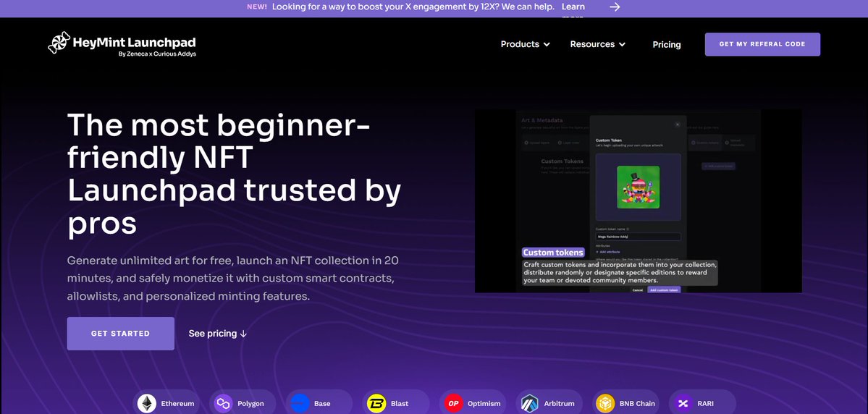The width and height of the screenshot is (868, 414).
Task: Open the Resources menu
Action: click(x=598, y=44)
